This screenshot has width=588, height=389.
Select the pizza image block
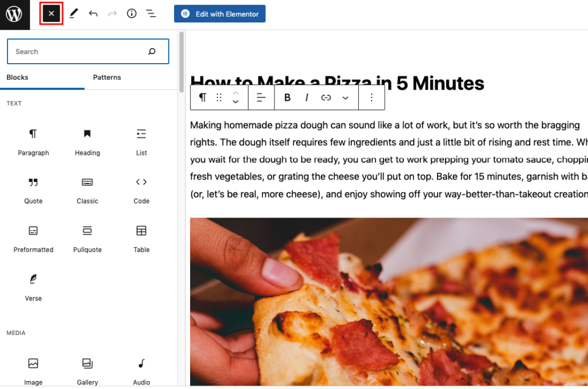[389, 302]
